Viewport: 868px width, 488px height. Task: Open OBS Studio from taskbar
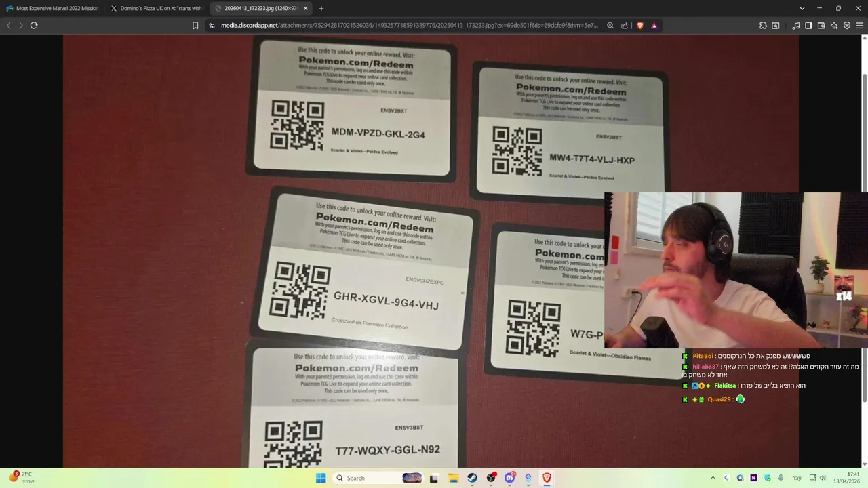(x=490, y=478)
